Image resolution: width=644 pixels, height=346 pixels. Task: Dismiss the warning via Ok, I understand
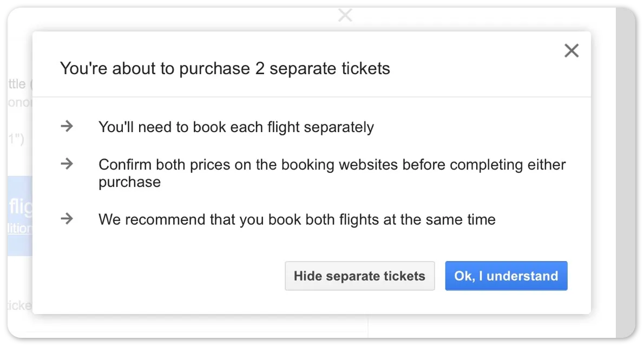(506, 276)
